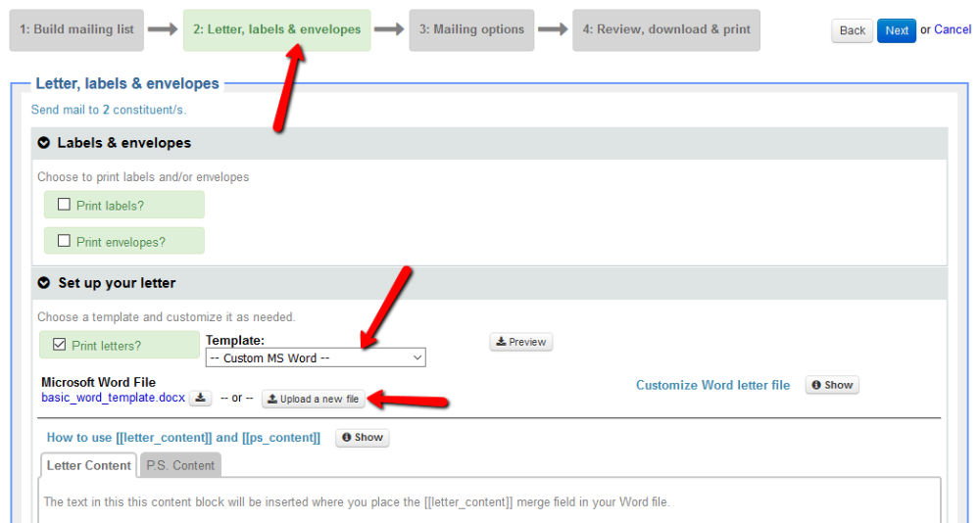
Task: Click the Send mail to 2 constituent/s text
Action: click(109, 110)
